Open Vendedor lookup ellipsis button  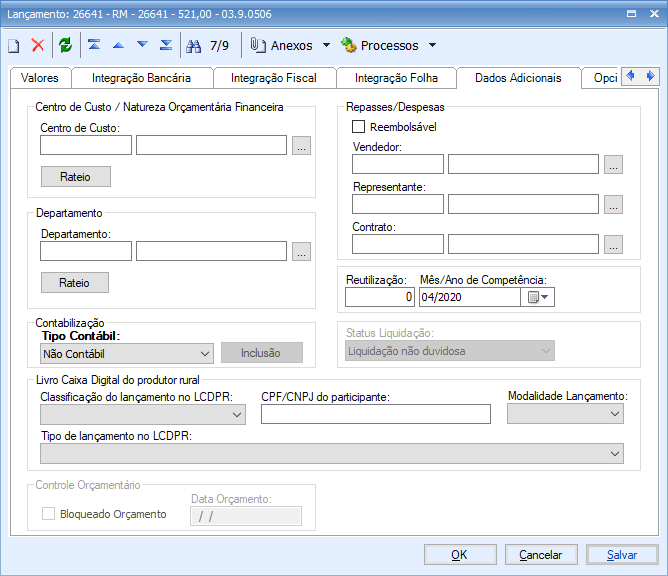pyautogui.click(x=613, y=164)
